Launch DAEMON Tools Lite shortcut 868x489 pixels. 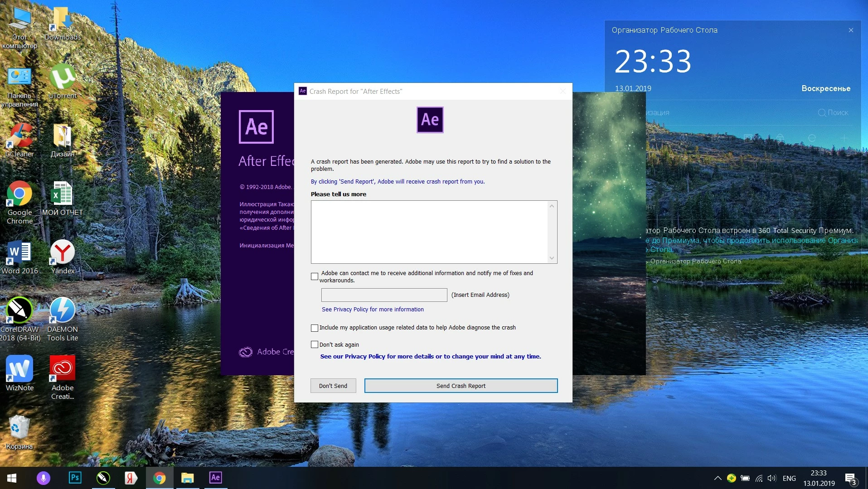(63, 319)
